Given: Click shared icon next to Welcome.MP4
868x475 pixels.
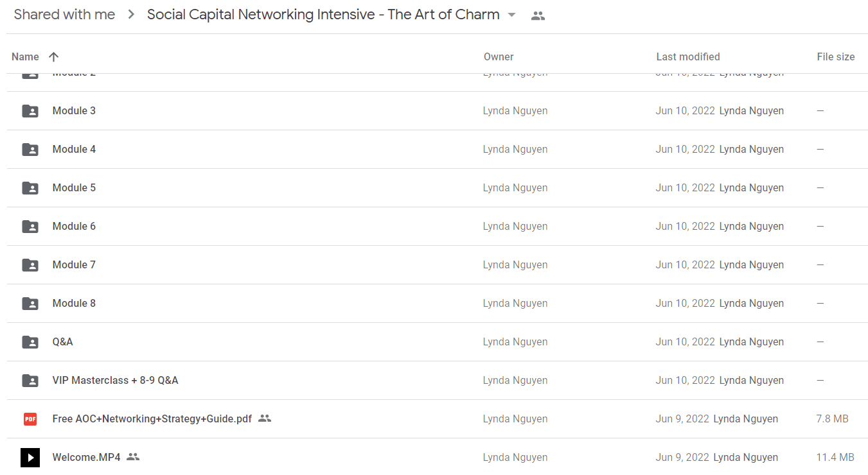Looking at the screenshot, I should point(133,457).
